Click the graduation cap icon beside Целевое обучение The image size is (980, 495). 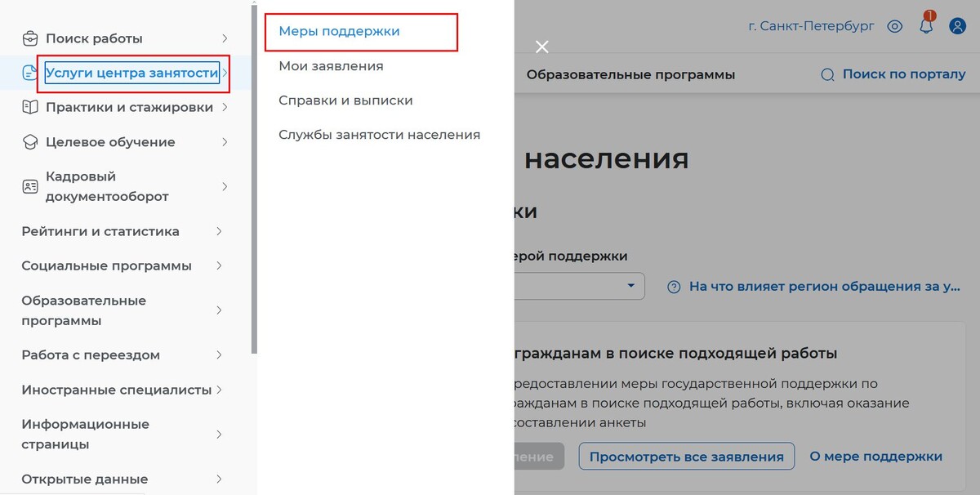pyautogui.click(x=30, y=141)
